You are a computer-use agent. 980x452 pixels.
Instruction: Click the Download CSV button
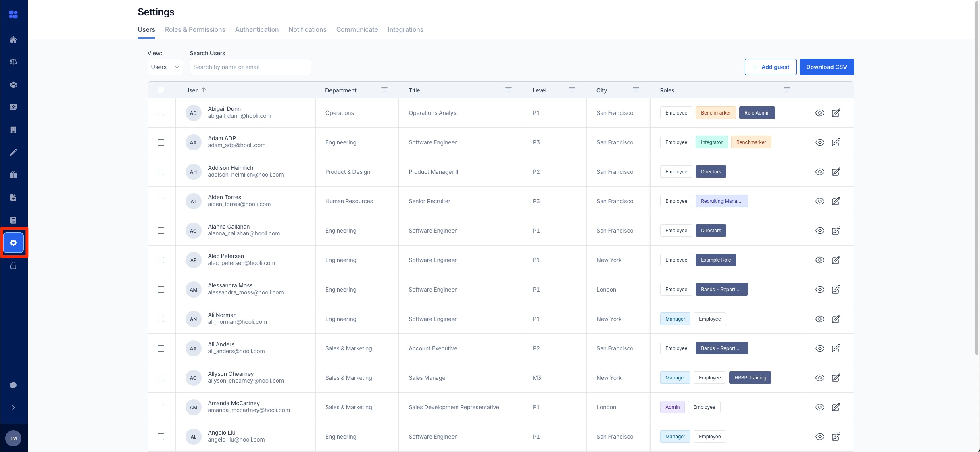click(x=827, y=67)
